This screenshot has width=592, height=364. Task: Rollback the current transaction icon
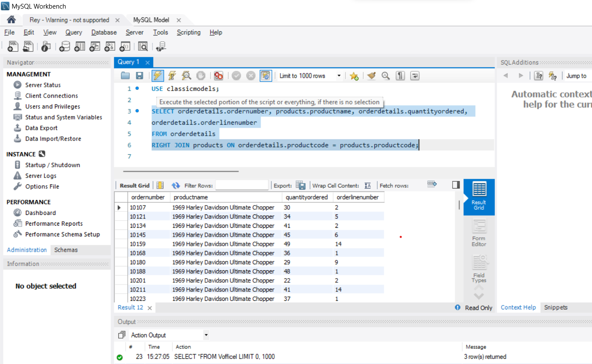tap(251, 76)
